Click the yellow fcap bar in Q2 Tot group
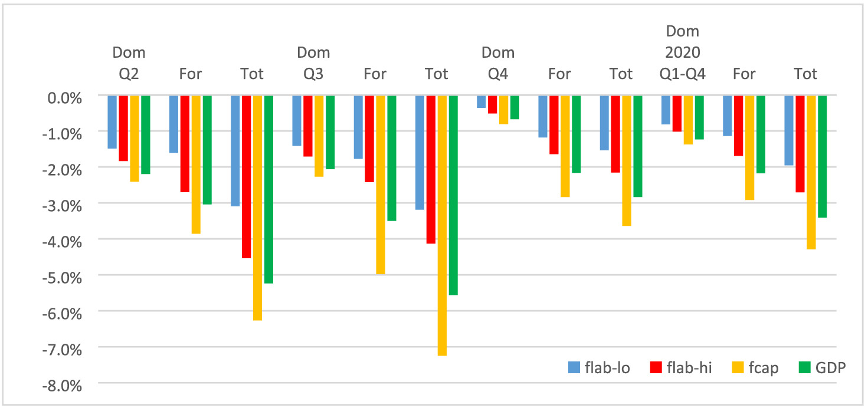The width and height of the screenshot is (868, 408). [257, 208]
